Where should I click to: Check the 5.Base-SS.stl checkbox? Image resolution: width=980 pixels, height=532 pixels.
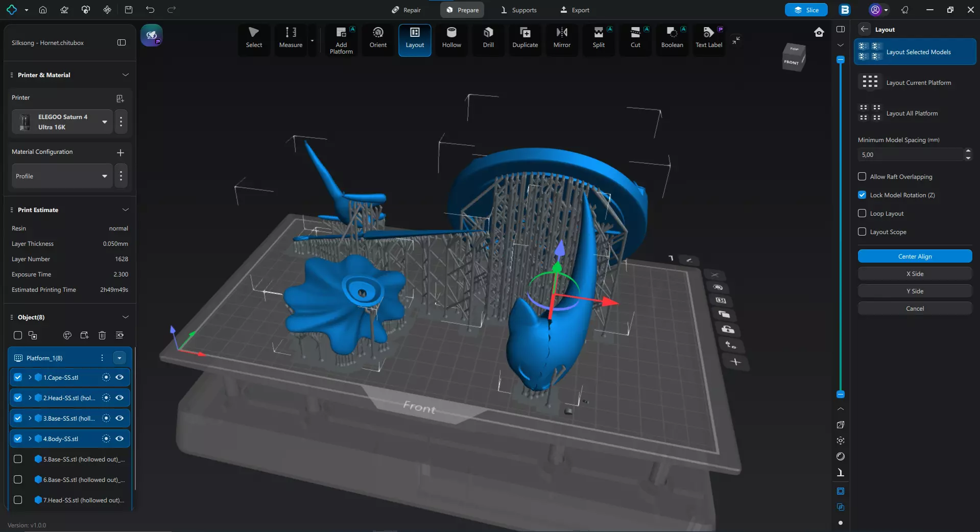click(18, 459)
